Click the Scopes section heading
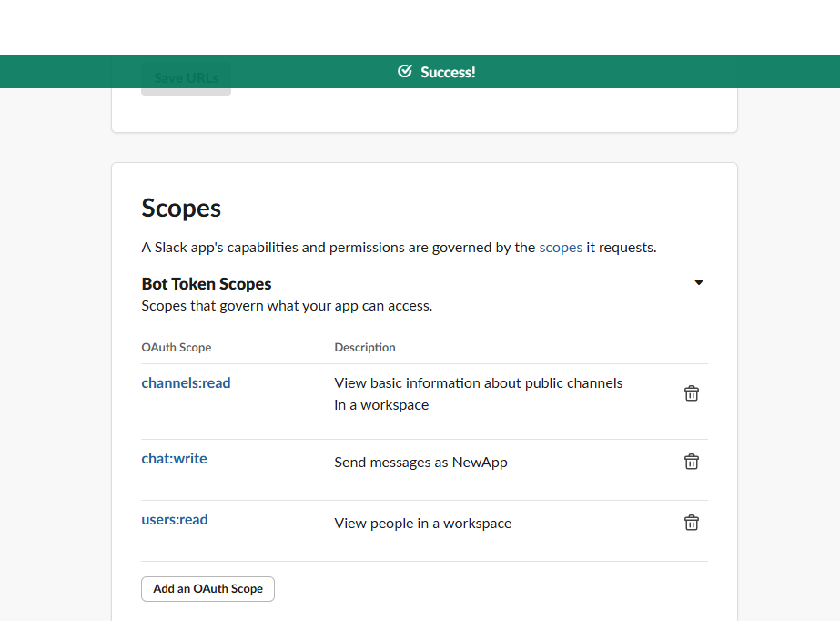This screenshot has height=621, width=840. click(180, 209)
